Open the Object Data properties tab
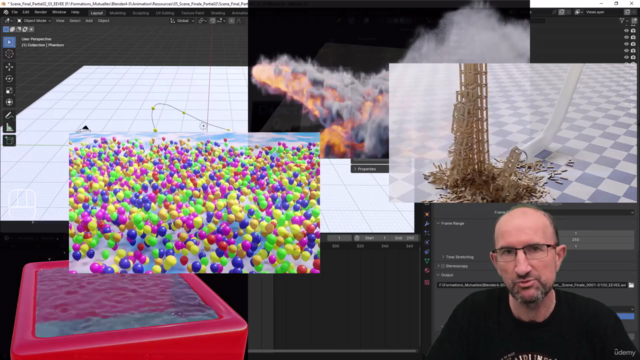This screenshot has width=640, height=360. pos(427,261)
